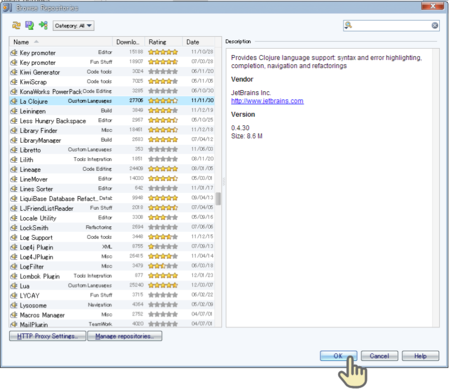Open the Category: All dropdown

point(74,26)
